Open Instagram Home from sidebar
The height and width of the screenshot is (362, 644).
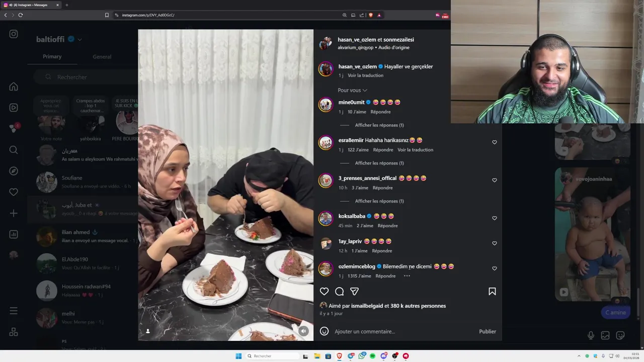[14, 86]
